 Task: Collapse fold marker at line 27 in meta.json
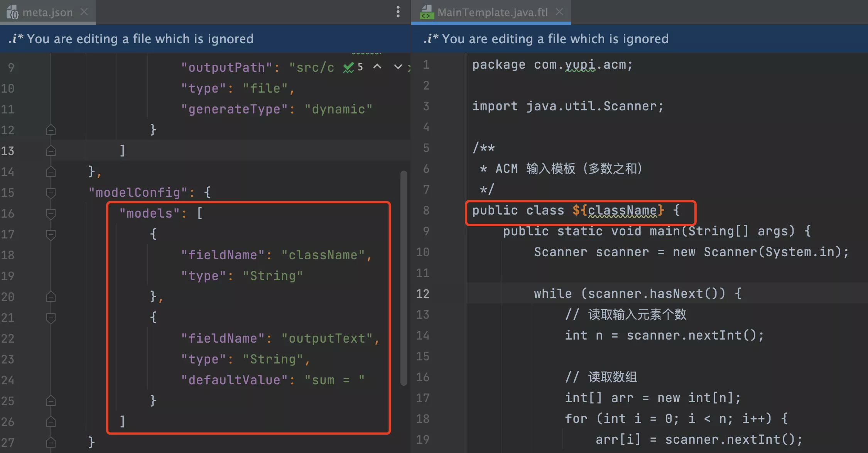(51, 443)
